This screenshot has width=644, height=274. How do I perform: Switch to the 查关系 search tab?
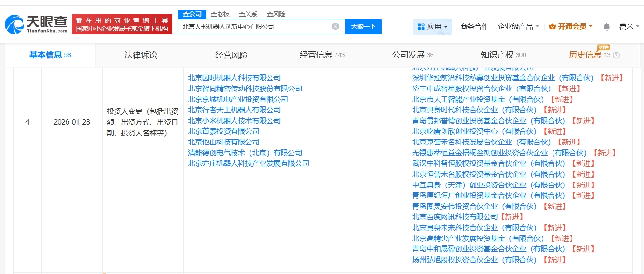point(248,14)
